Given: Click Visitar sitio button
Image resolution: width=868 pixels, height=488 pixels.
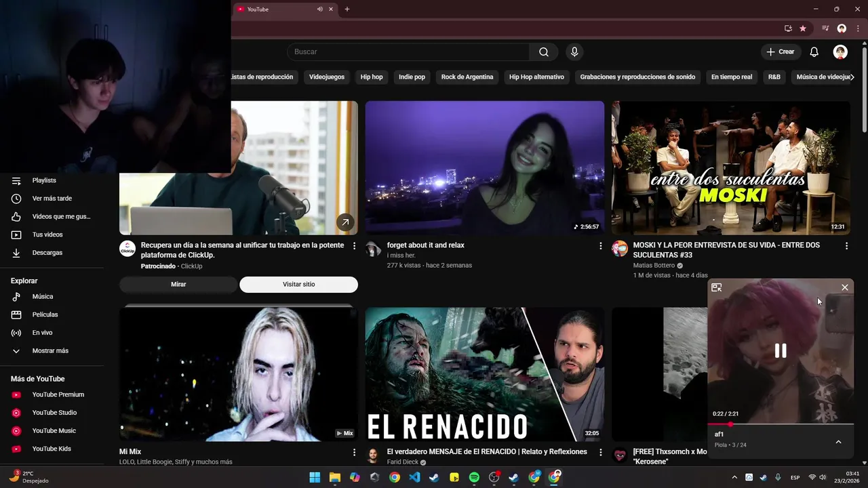Looking at the screenshot, I should point(298,284).
